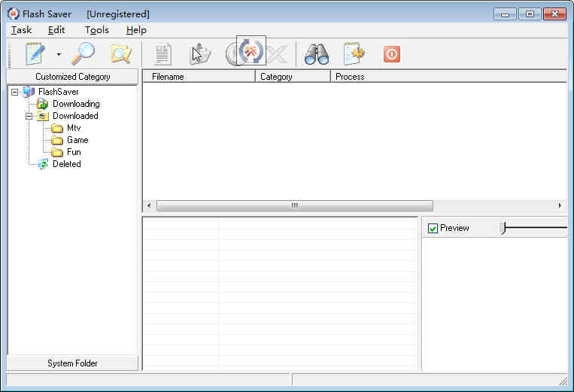Select the Game folder
574x392 pixels.
77,140
